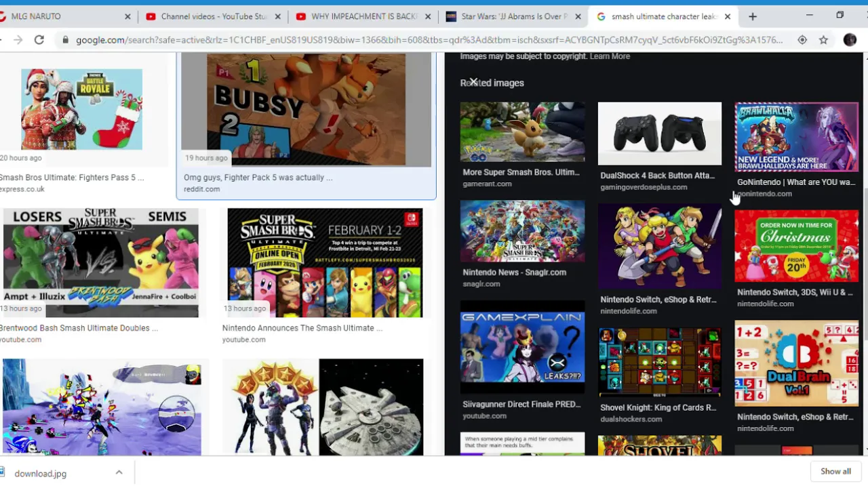Click More Super Smash Bros. Ultimate caption
The height and width of the screenshot is (488, 868).
tap(521, 172)
